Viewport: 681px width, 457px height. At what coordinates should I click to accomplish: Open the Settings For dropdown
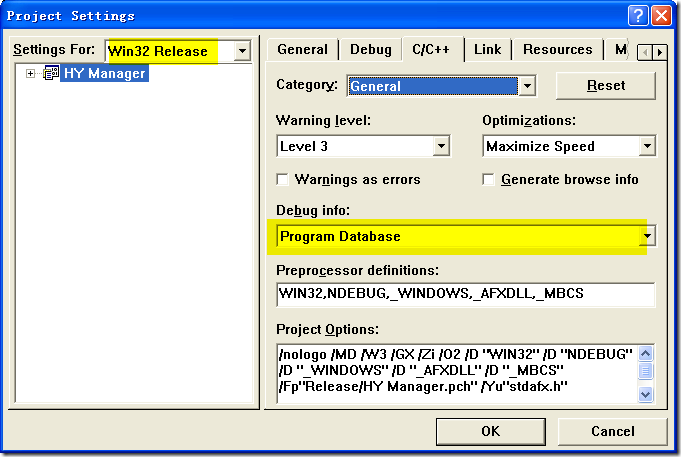(242, 51)
